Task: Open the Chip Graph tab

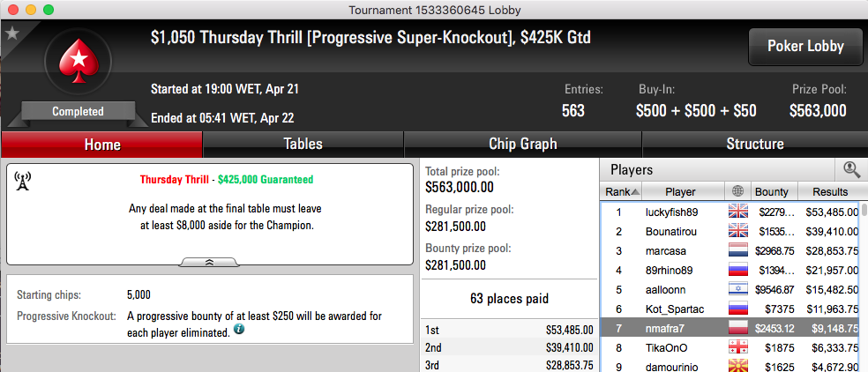Action: point(523,145)
